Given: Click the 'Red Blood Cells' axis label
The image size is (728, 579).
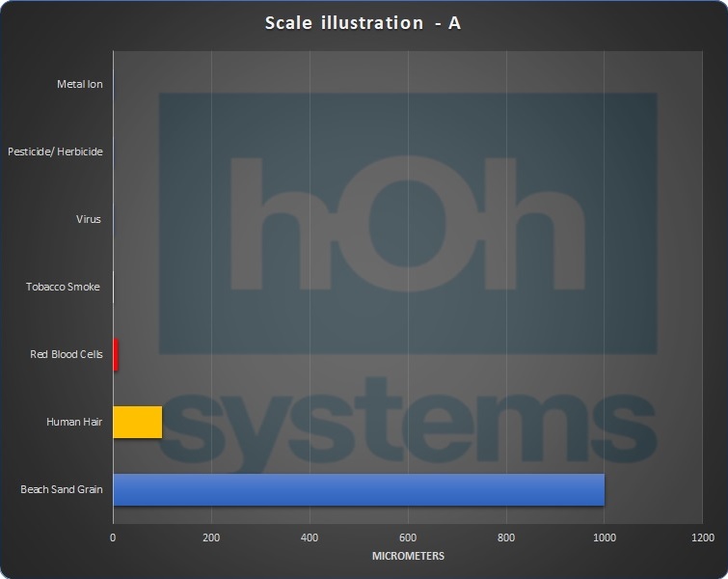Looking at the screenshot, I should pos(67,354).
